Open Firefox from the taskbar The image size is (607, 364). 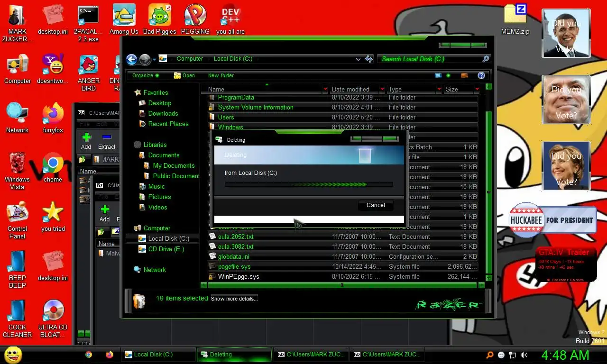[x=110, y=355]
